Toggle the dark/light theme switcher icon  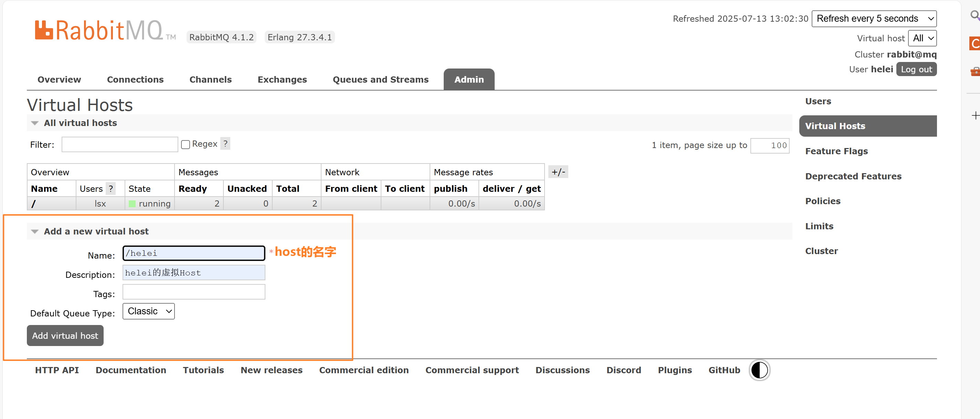point(759,370)
